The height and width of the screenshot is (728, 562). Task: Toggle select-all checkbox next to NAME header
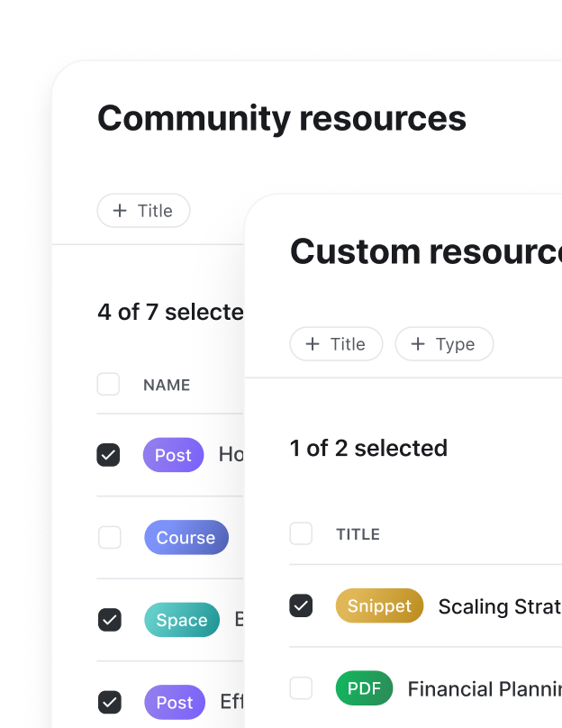pyautogui.click(x=108, y=385)
